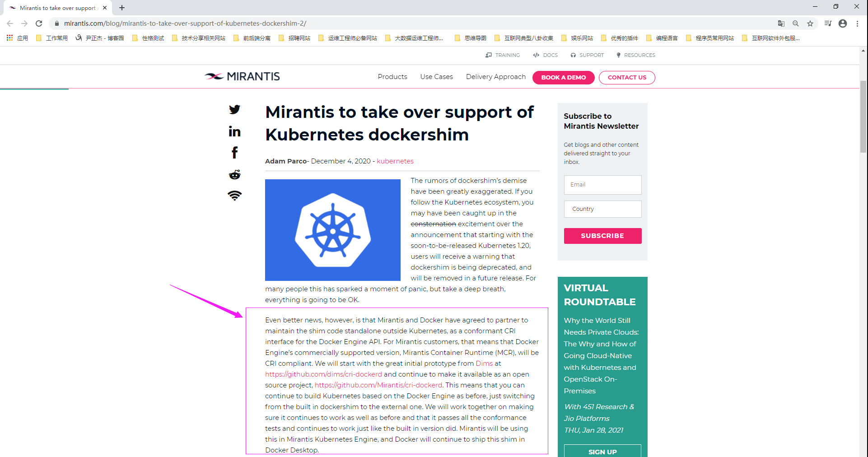Click the RSS feed icon
Screen dimensions: 868x457
click(x=234, y=196)
